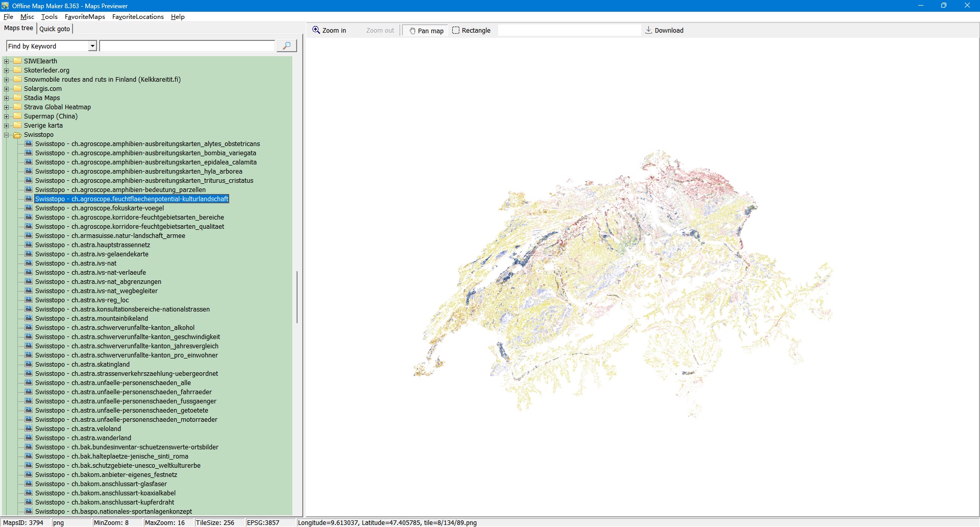Click map icon beside ch.astra.veloland
This screenshot has width=980, height=527.
coord(29,429)
